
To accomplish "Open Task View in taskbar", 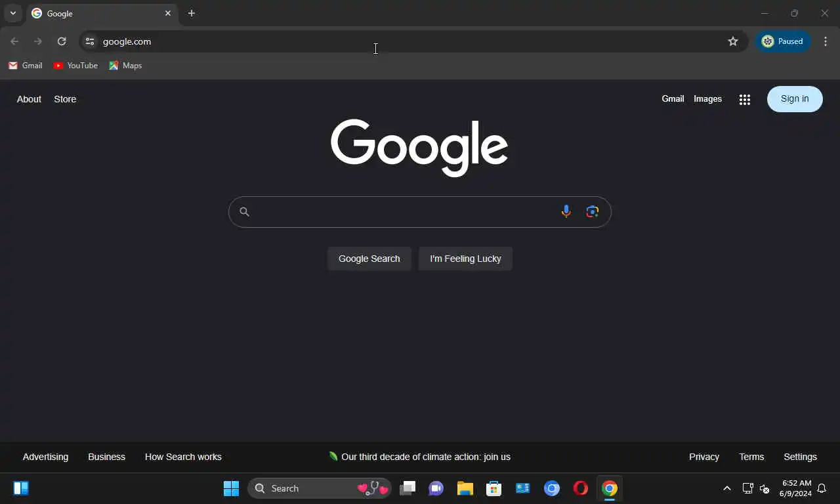I will (x=408, y=488).
